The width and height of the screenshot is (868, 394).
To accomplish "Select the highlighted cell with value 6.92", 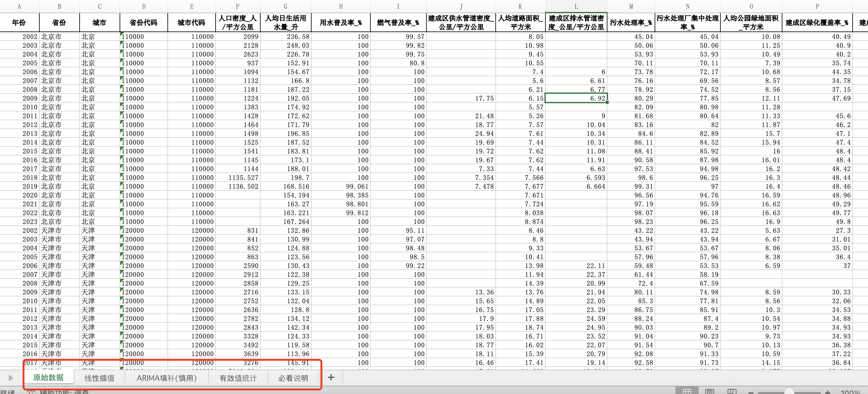I will (576, 98).
